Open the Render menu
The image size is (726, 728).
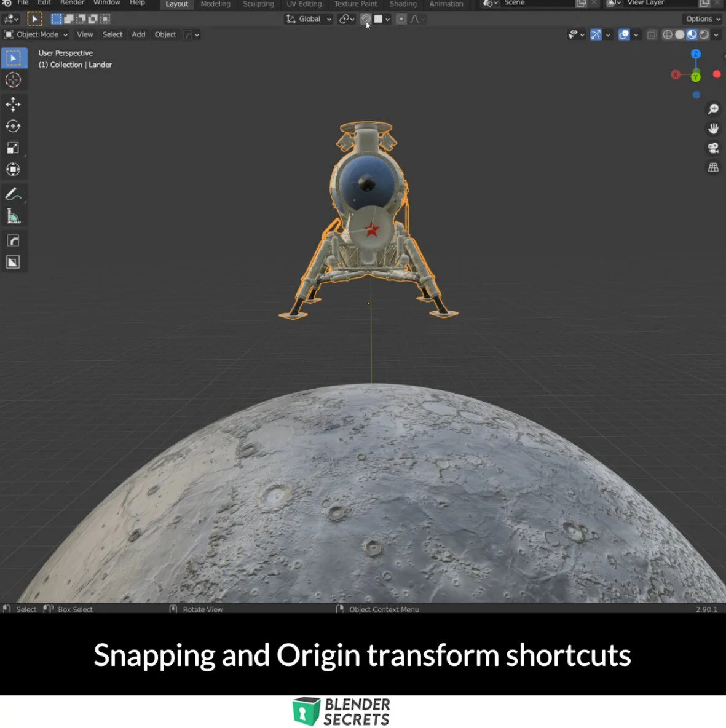(72, 3)
